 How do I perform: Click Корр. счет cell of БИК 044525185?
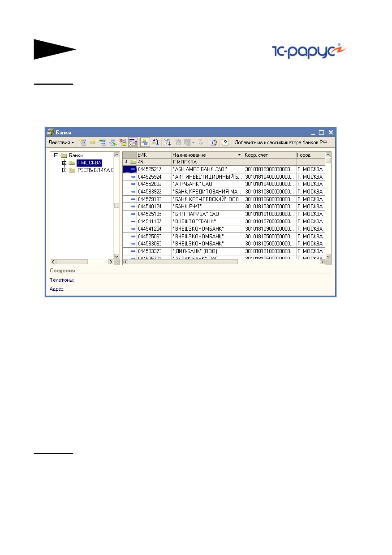tap(270, 214)
